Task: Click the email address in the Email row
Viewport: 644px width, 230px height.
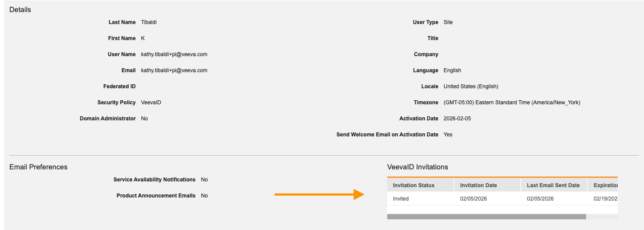Action: coord(174,70)
